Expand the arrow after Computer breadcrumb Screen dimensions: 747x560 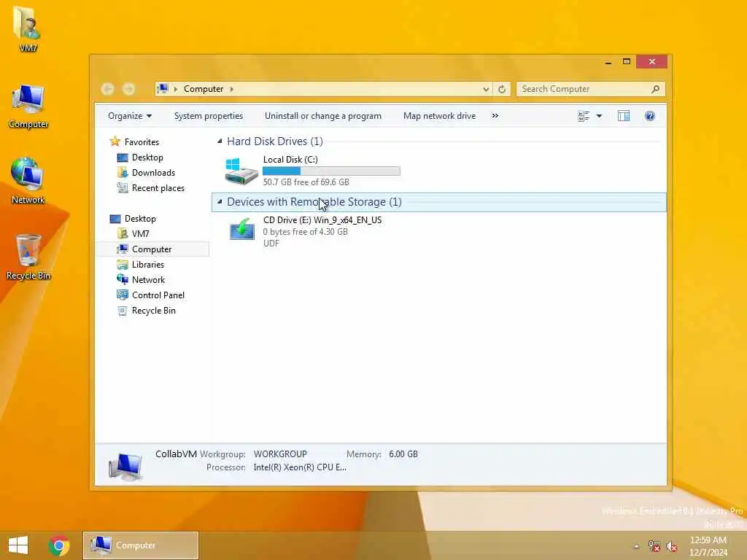point(231,89)
